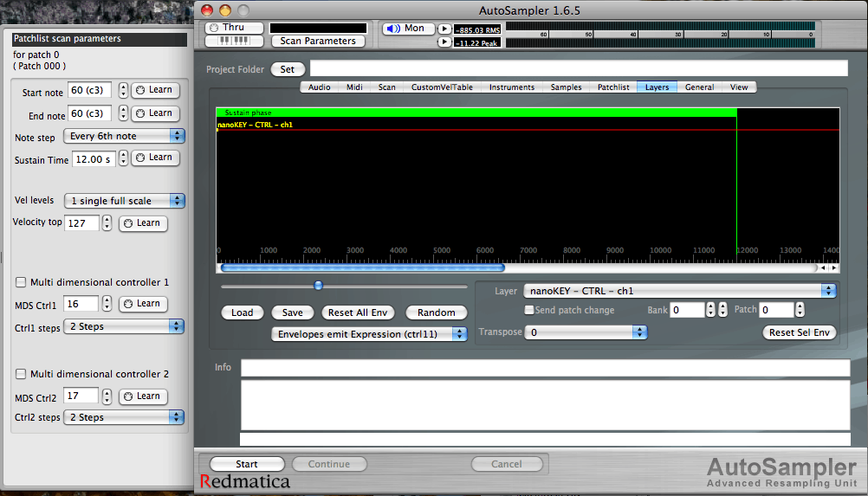Click play arrow next to RMS readout
This screenshot has width=868, height=496.
click(x=444, y=29)
